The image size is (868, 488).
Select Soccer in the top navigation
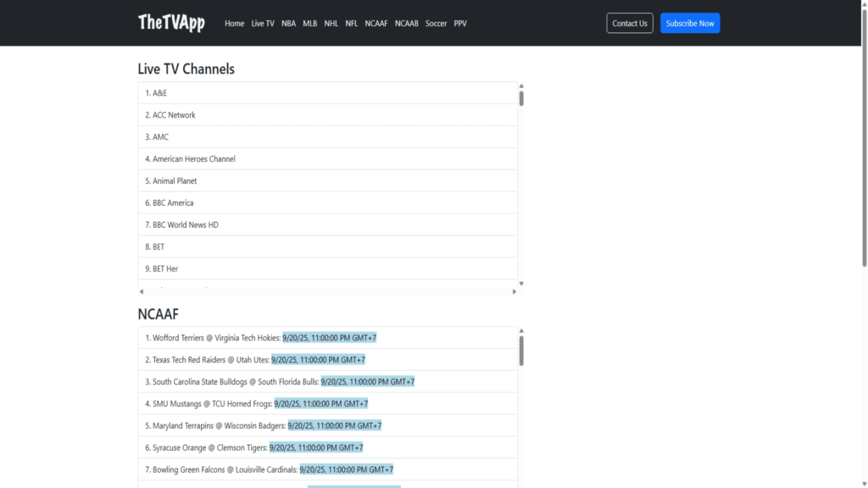(x=436, y=24)
